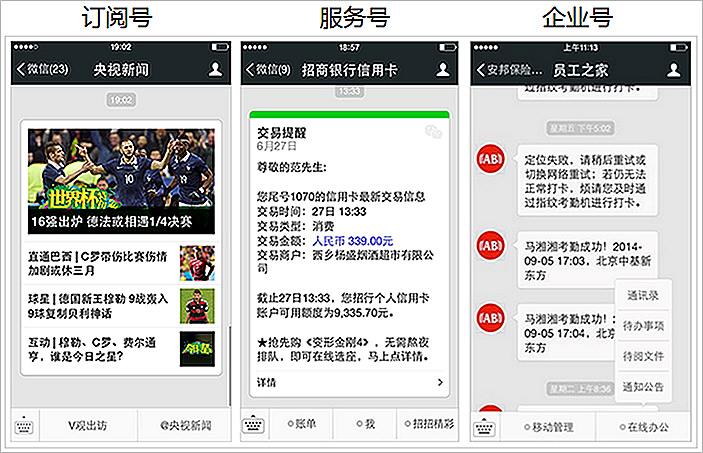This screenshot has width=703, height=453.
Task: Switch to keyboard input in 招商银行信用卡 chat
Action: point(254,424)
